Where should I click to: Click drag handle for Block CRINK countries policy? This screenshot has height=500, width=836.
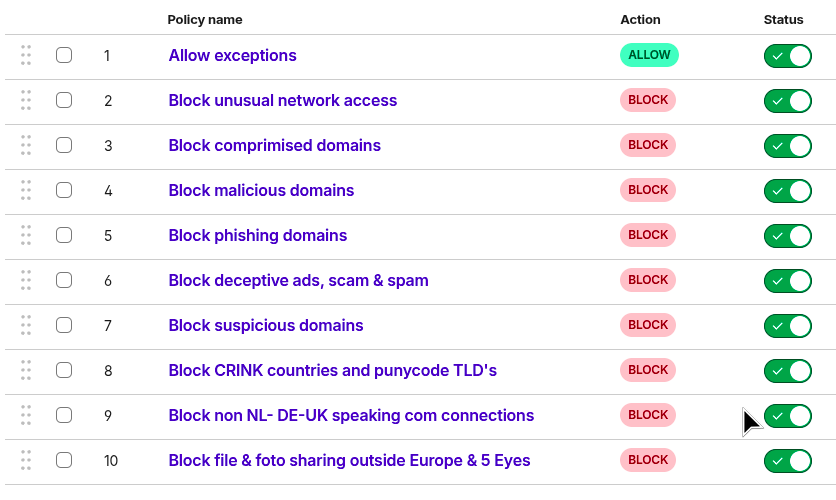coord(26,370)
